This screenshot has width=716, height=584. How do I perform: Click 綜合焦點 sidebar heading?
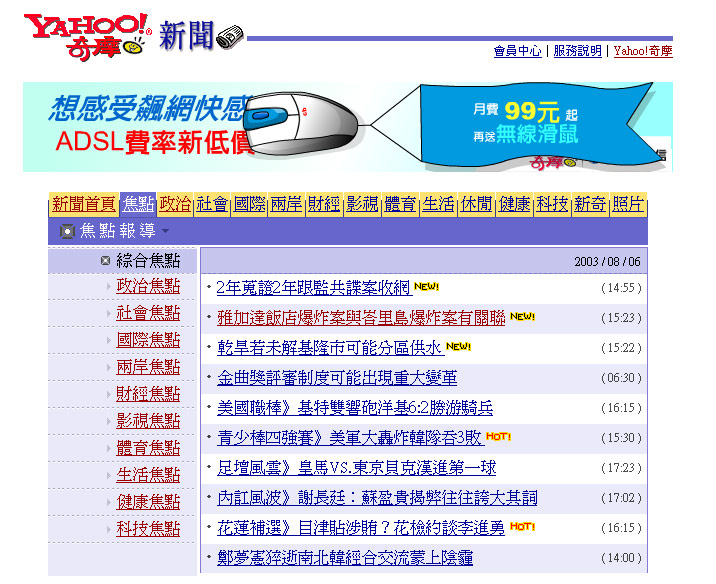pyautogui.click(x=148, y=261)
